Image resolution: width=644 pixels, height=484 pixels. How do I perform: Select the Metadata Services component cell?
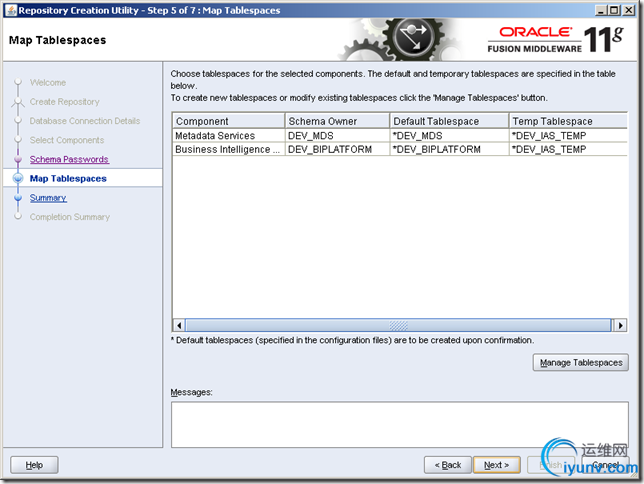pyautogui.click(x=229, y=136)
